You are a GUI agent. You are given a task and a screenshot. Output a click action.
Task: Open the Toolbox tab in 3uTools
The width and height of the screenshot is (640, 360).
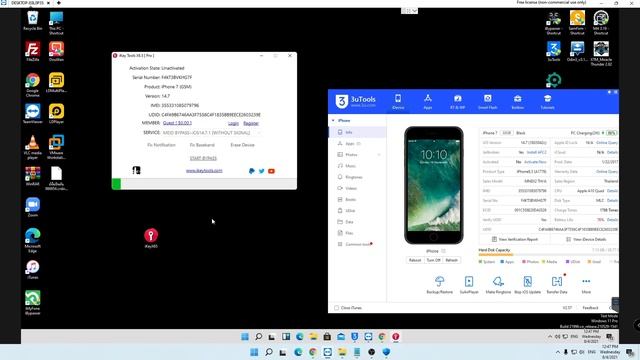pos(518,102)
